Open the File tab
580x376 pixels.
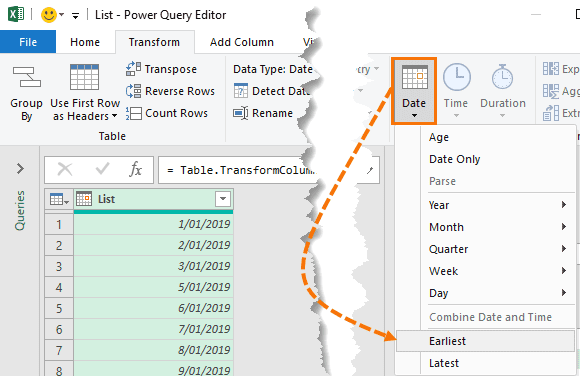tap(28, 42)
